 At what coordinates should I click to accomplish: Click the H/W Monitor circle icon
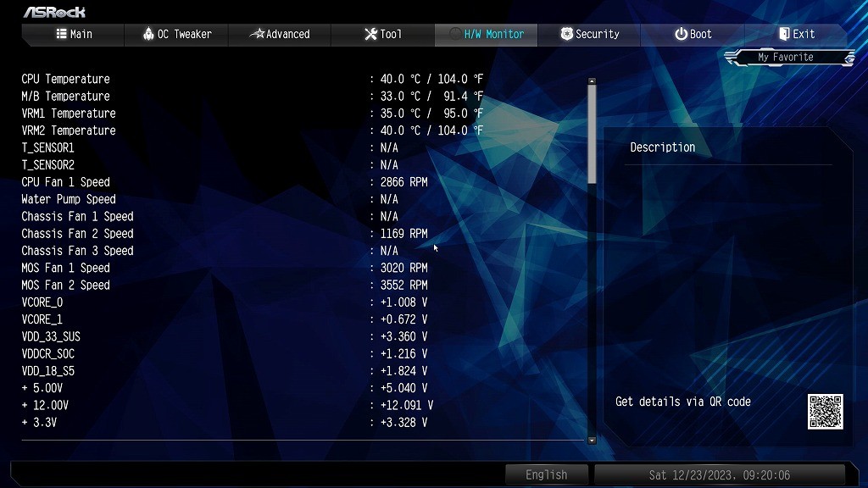(455, 34)
